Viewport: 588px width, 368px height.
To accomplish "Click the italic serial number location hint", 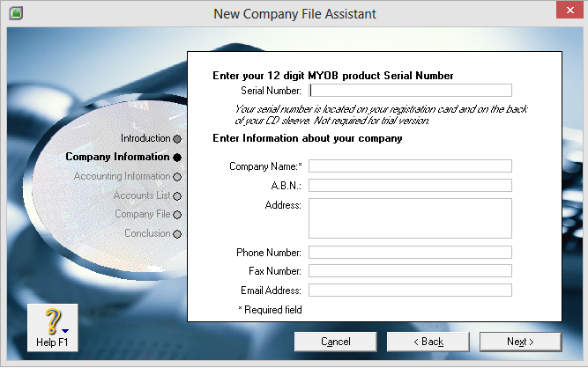I will coord(381,114).
